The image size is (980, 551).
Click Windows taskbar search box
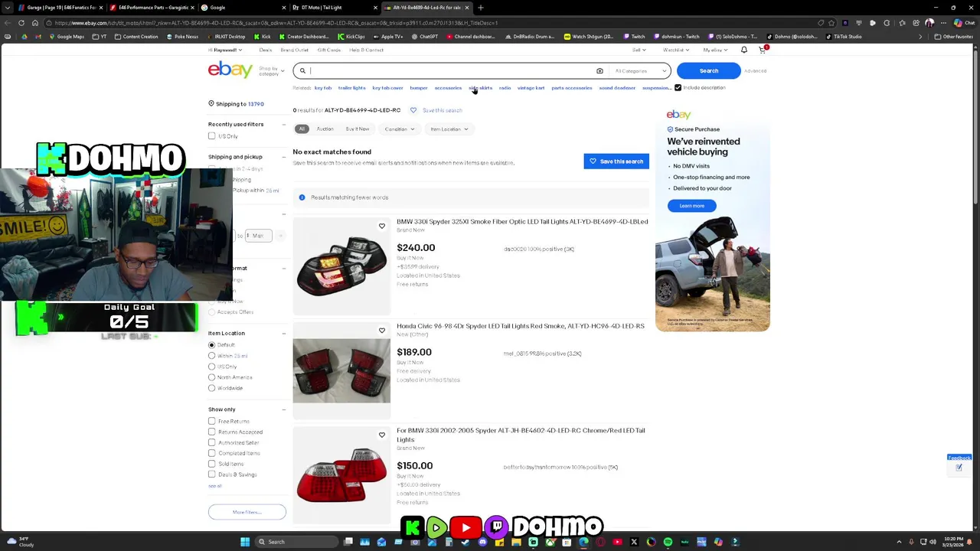pyautogui.click(x=295, y=542)
